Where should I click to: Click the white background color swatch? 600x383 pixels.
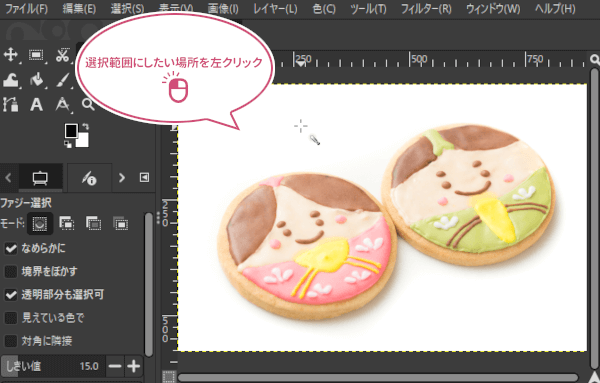click(83, 142)
